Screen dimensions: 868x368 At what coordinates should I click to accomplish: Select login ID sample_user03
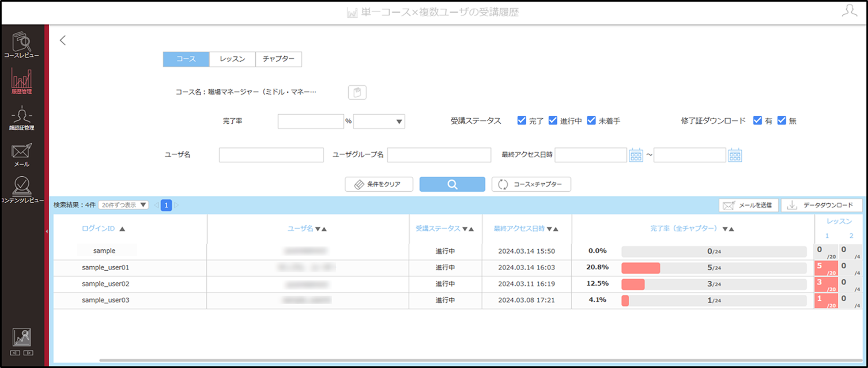pos(105,300)
